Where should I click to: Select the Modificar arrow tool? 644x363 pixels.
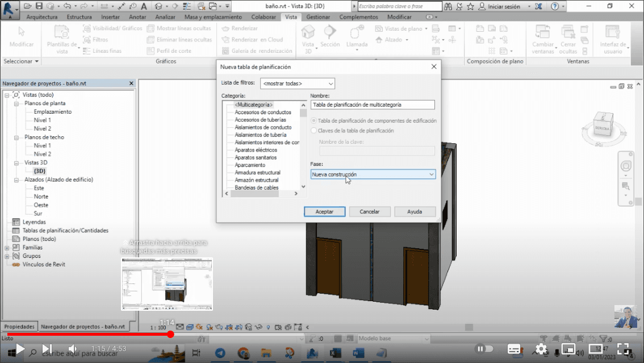[x=22, y=37]
